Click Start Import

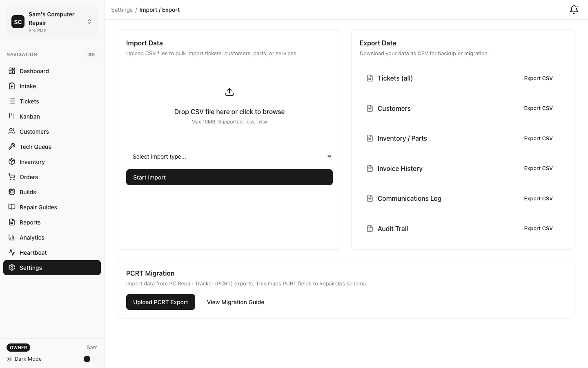(229, 177)
